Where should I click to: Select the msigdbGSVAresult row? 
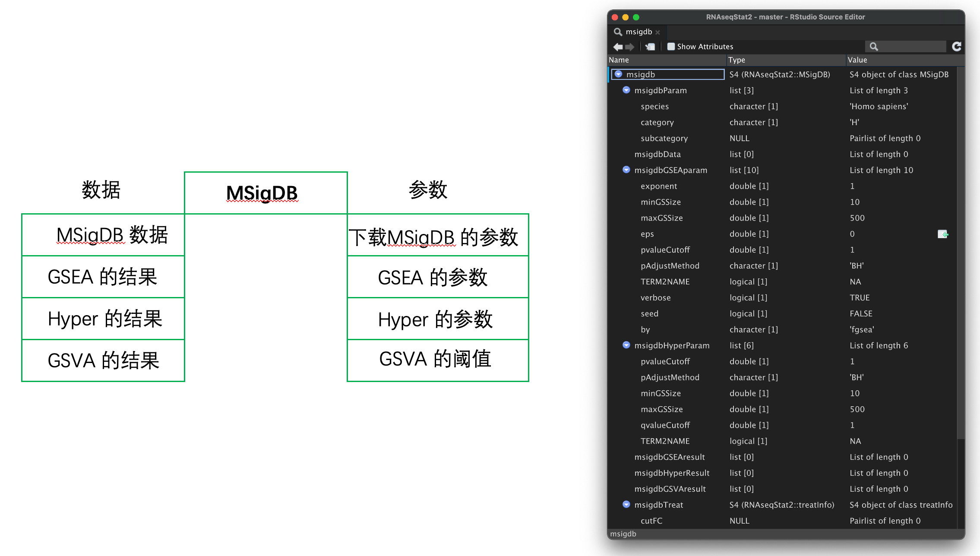click(x=782, y=489)
